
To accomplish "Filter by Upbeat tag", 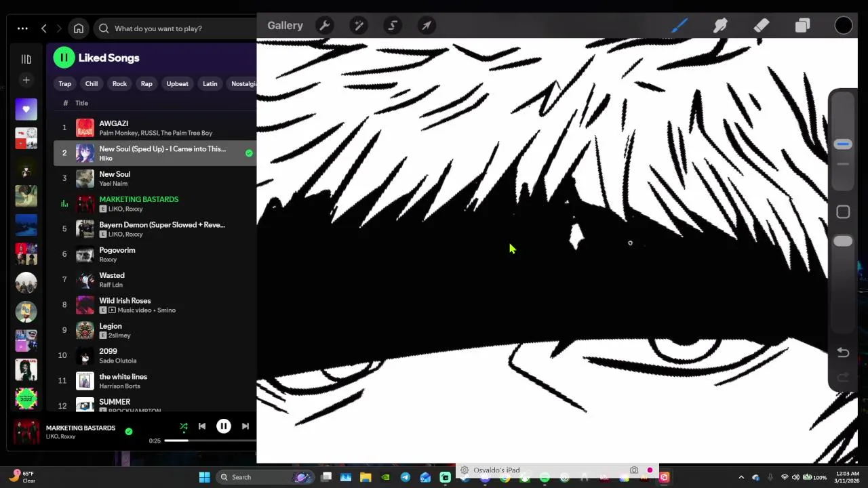I will [178, 84].
